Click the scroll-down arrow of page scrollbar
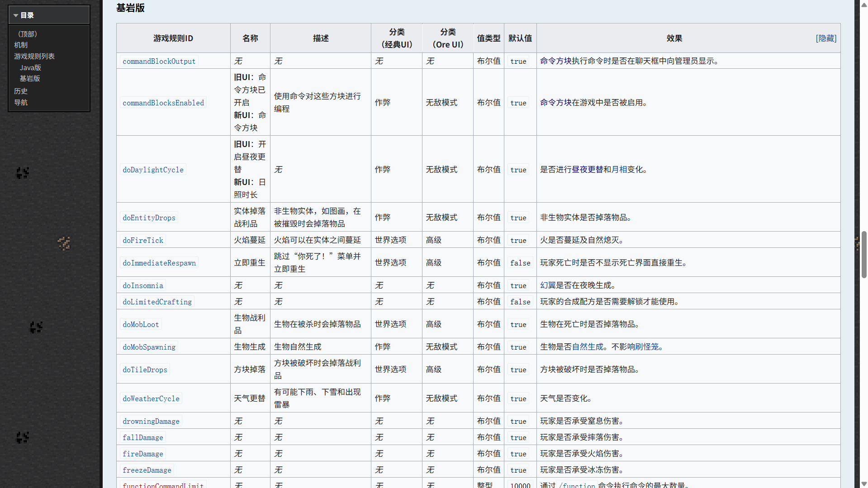Viewport: 868px width, 488px height. tap(864, 484)
